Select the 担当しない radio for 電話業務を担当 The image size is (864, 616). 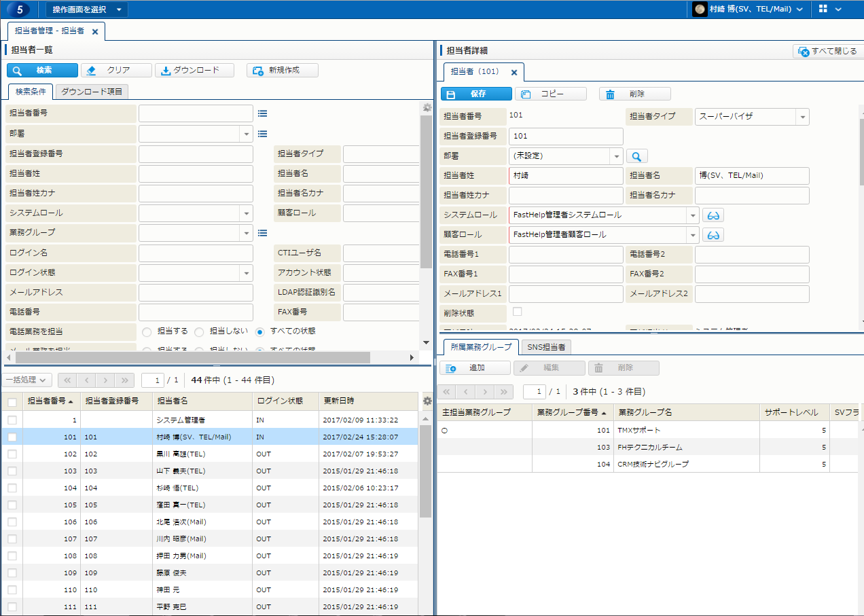(199, 331)
